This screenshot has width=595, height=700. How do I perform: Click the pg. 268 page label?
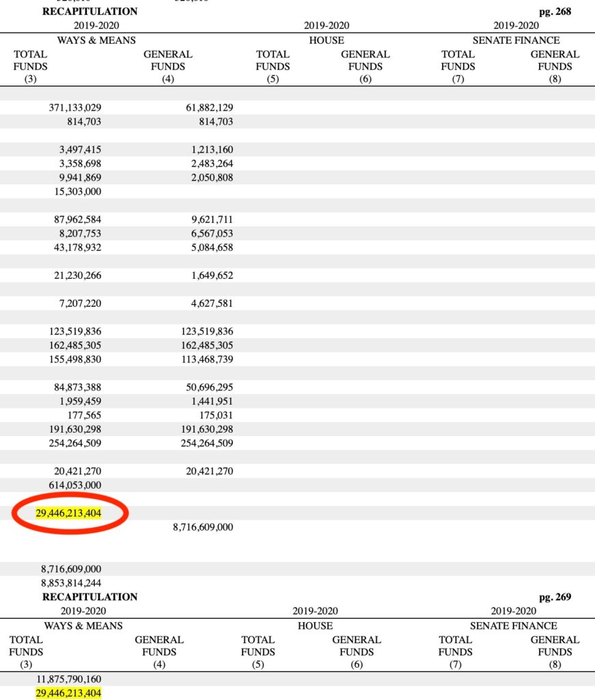[x=555, y=11]
